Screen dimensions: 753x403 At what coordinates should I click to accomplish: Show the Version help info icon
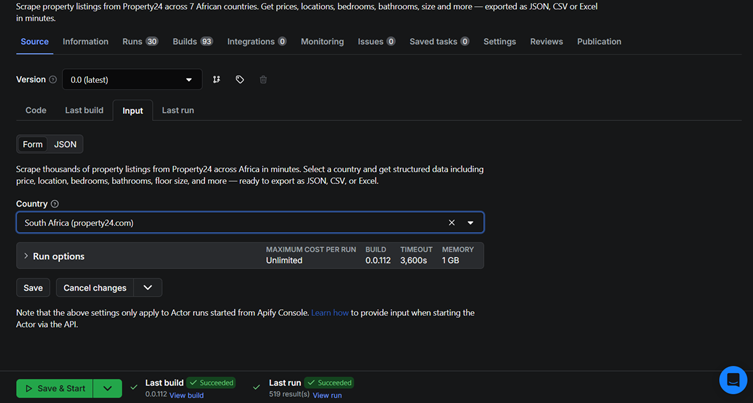(53, 80)
